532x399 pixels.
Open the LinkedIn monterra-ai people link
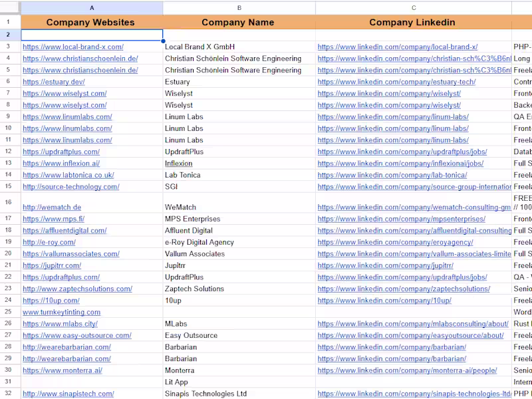click(407, 370)
